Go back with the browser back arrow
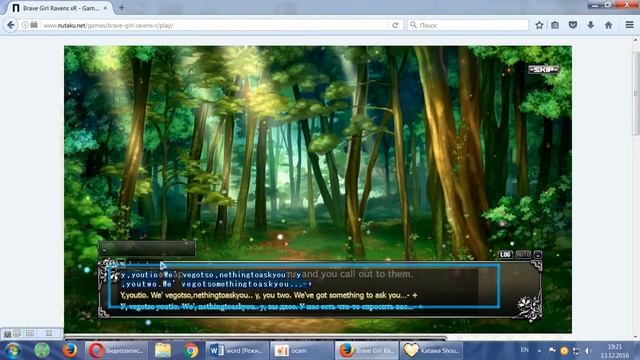This screenshot has width=640, height=360. 11,25
